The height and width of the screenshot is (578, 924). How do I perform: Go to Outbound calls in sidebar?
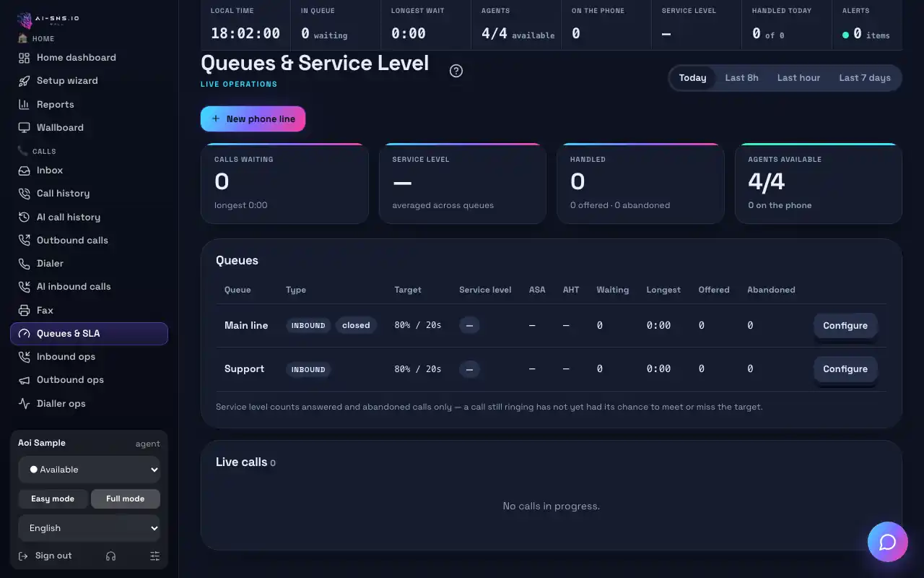tap(90, 241)
